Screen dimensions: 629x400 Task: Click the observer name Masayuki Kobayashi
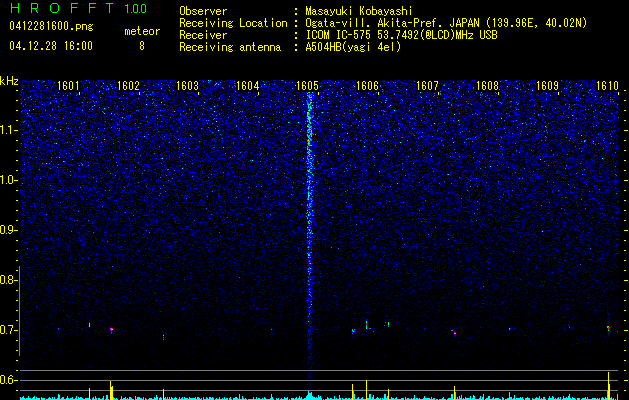pyautogui.click(x=359, y=11)
